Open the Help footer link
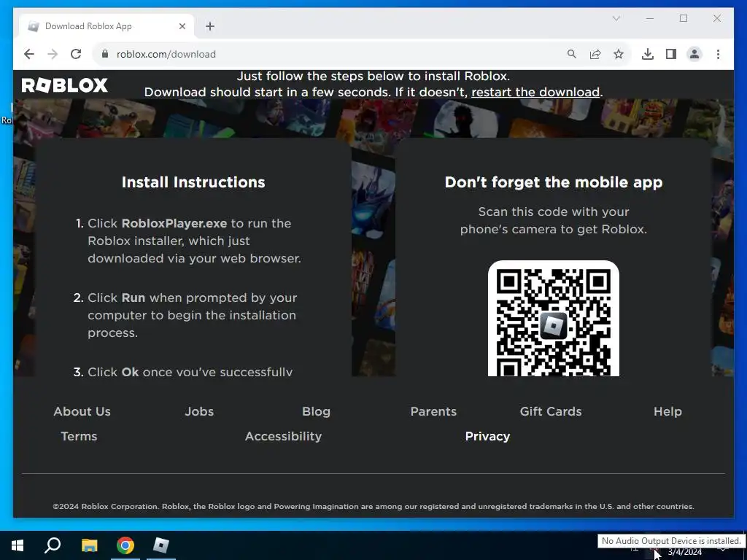The width and height of the screenshot is (747, 560). pos(668,411)
